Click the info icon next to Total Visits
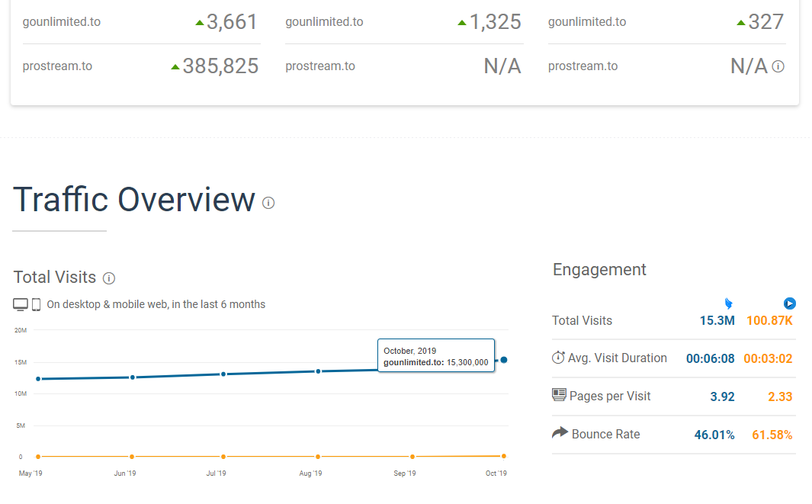This screenshot has height=504, width=812. click(109, 278)
